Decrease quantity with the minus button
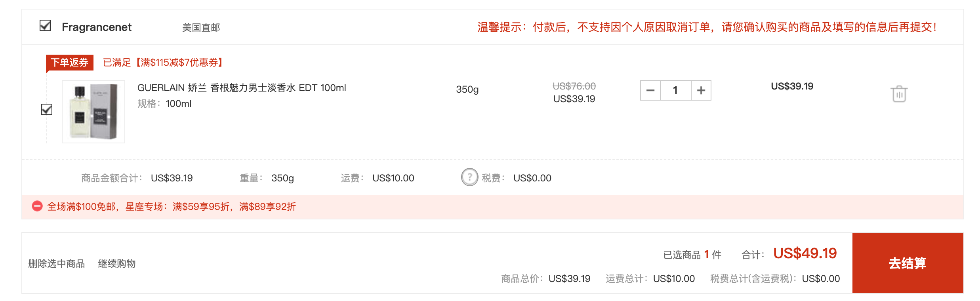The image size is (980, 301). pos(650,90)
